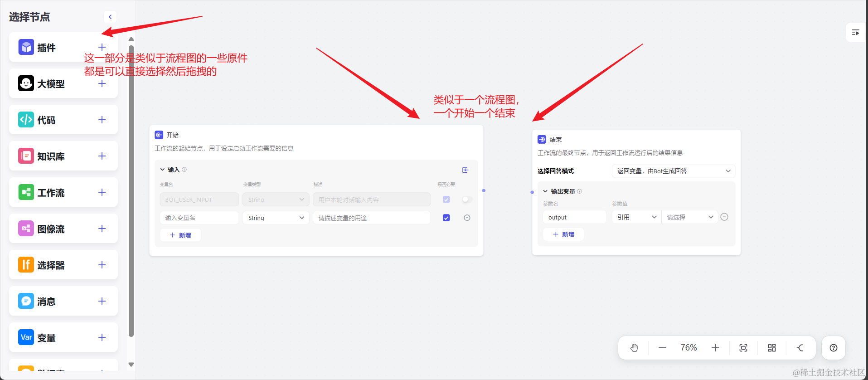The width and height of the screenshot is (868, 380).
Task: Click the 请描述变量的用途 description field
Action: (372, 218)
